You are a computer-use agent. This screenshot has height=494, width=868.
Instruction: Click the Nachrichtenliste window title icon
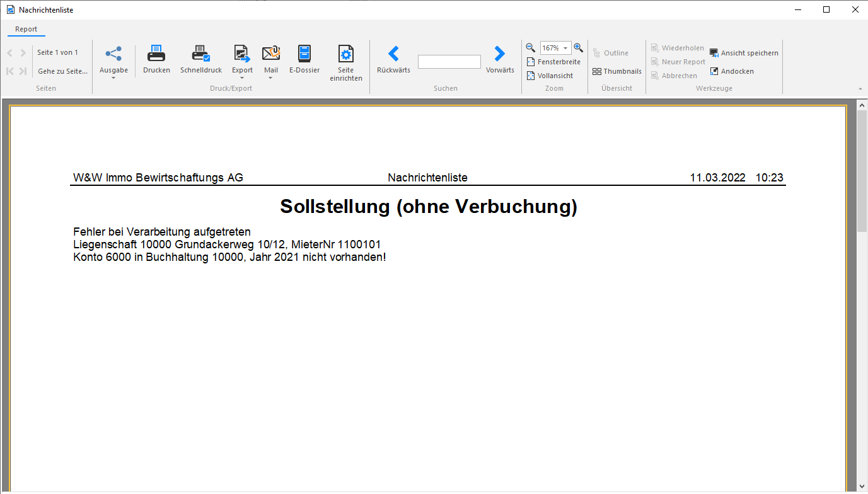[x=10, y=10]
